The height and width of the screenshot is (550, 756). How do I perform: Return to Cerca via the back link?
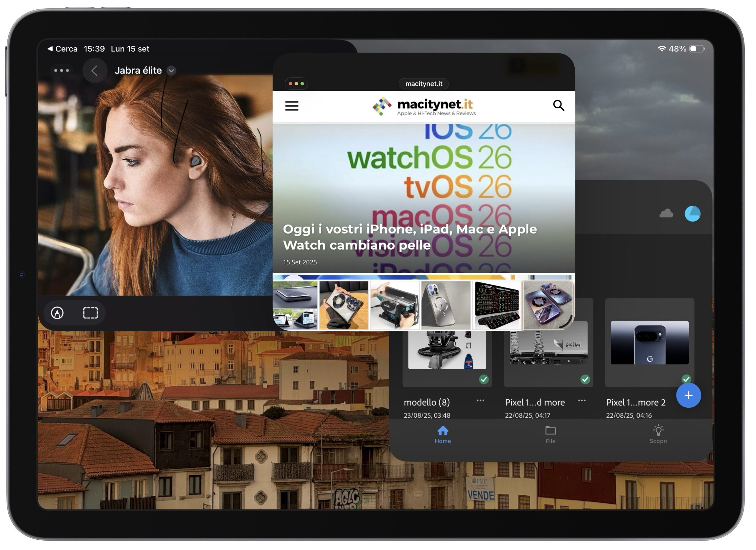coord(63,49)
